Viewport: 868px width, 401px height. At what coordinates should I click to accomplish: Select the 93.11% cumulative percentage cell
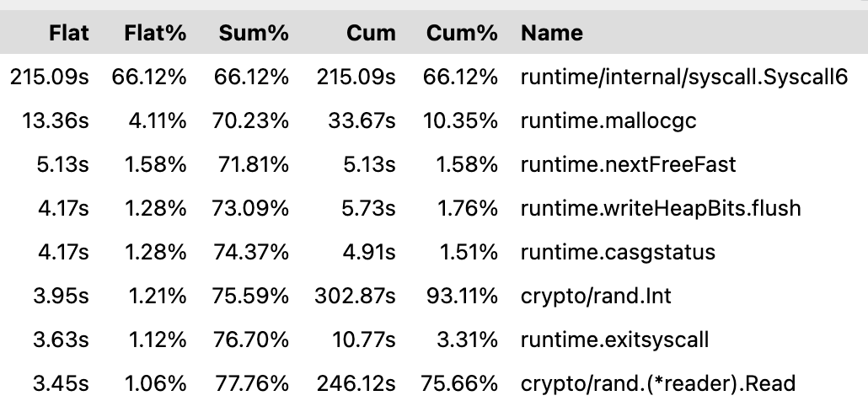(x=462, y=296)
